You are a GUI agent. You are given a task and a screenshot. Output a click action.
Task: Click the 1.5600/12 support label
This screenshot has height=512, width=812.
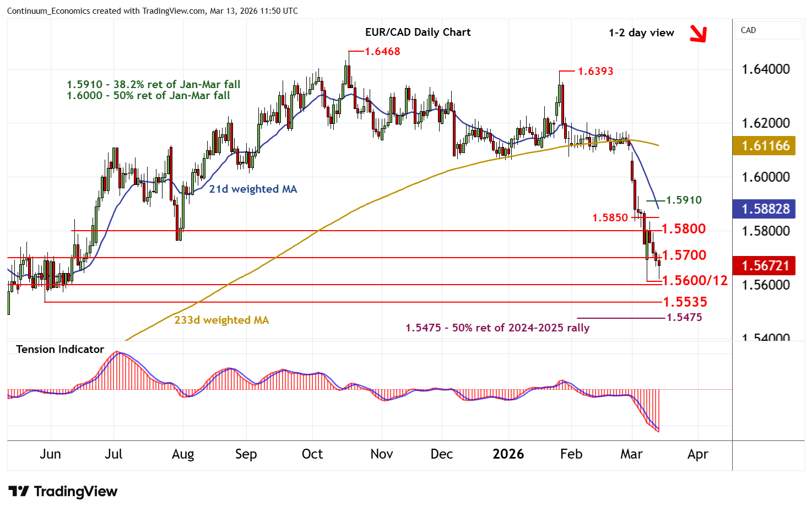[695, 281]
